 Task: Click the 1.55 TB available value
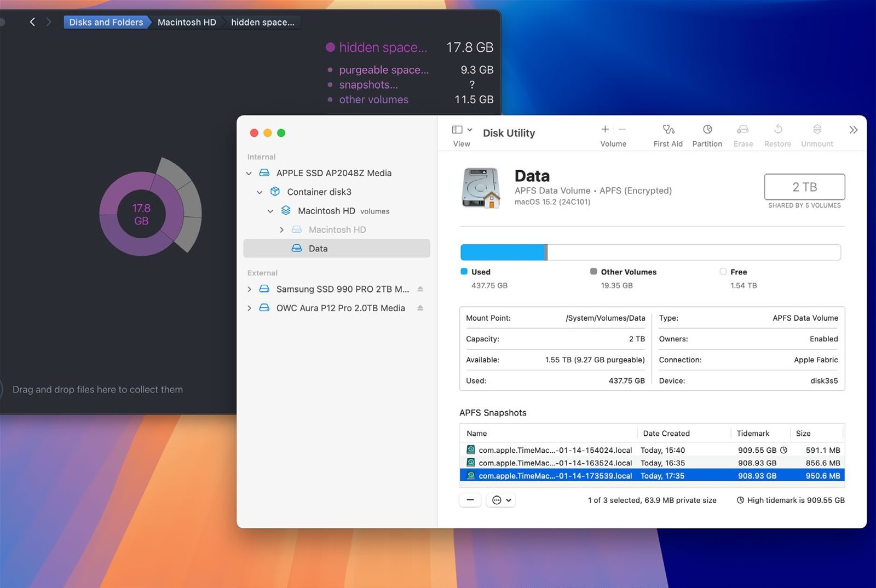[x=595, y=360]
